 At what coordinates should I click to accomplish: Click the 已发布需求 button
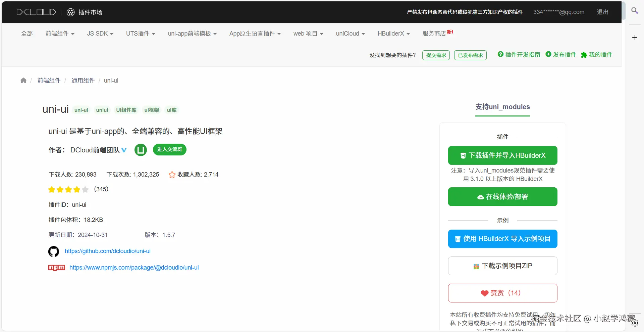(470, 55)
